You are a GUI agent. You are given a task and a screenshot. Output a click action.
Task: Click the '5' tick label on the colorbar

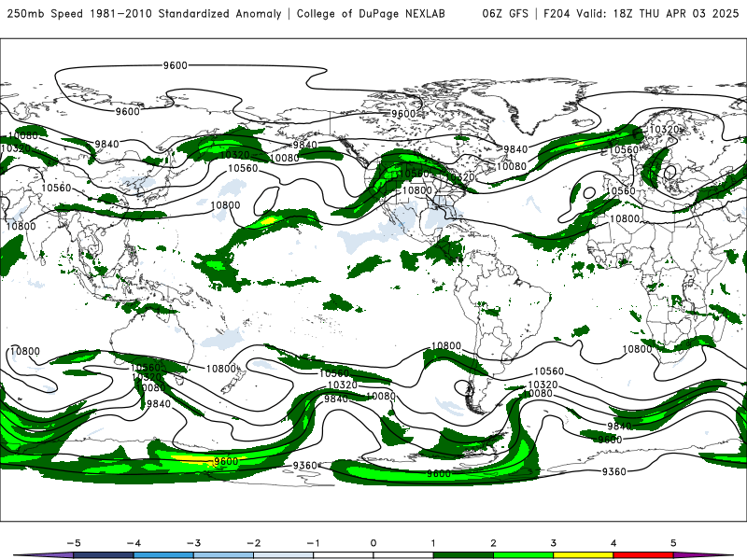tap(673, 543)
